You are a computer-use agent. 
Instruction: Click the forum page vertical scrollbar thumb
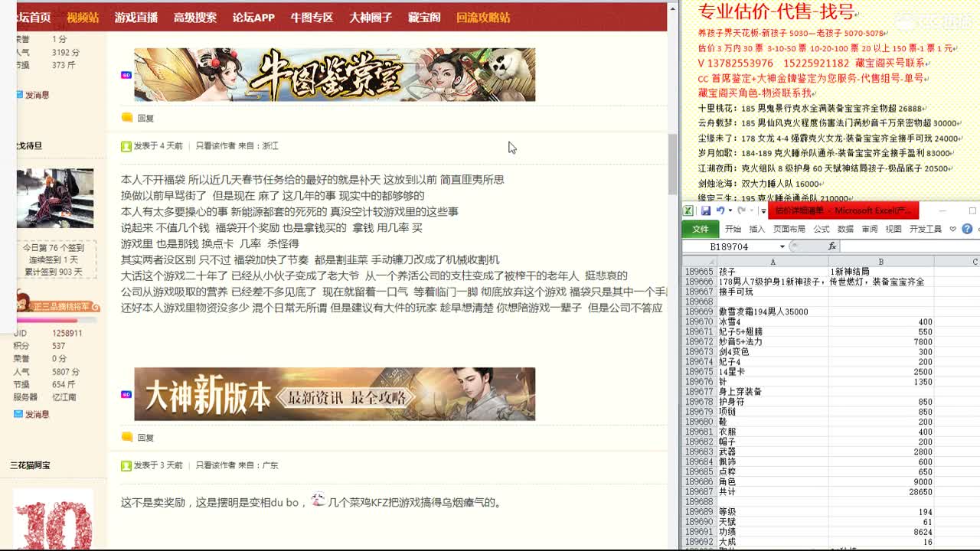point(672,165)
